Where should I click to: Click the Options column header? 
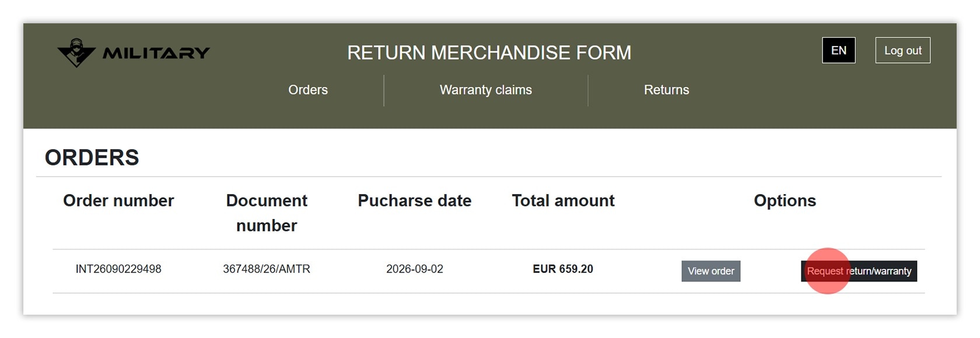(x=785, y=200)
